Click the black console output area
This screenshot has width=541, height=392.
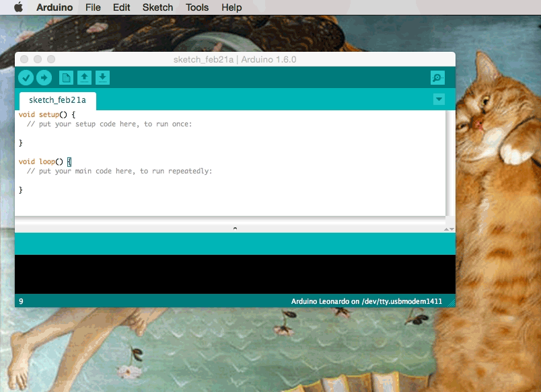click(x=235, y=274)
